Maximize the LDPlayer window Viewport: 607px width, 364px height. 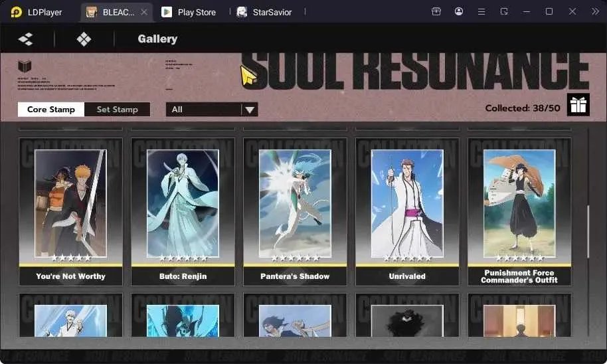[x=549, y=11]
